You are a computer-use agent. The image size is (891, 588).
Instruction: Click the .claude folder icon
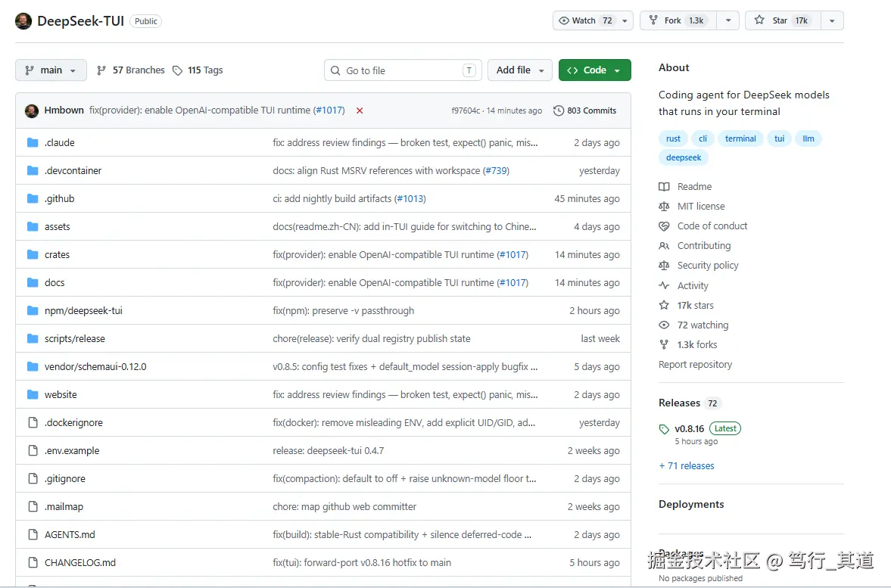(33, 142)
